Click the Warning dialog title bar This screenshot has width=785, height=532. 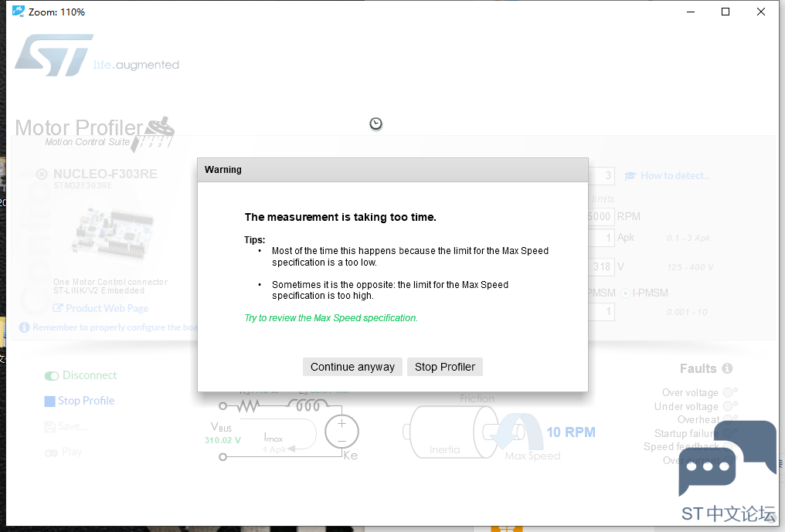[x=392, y=170]
